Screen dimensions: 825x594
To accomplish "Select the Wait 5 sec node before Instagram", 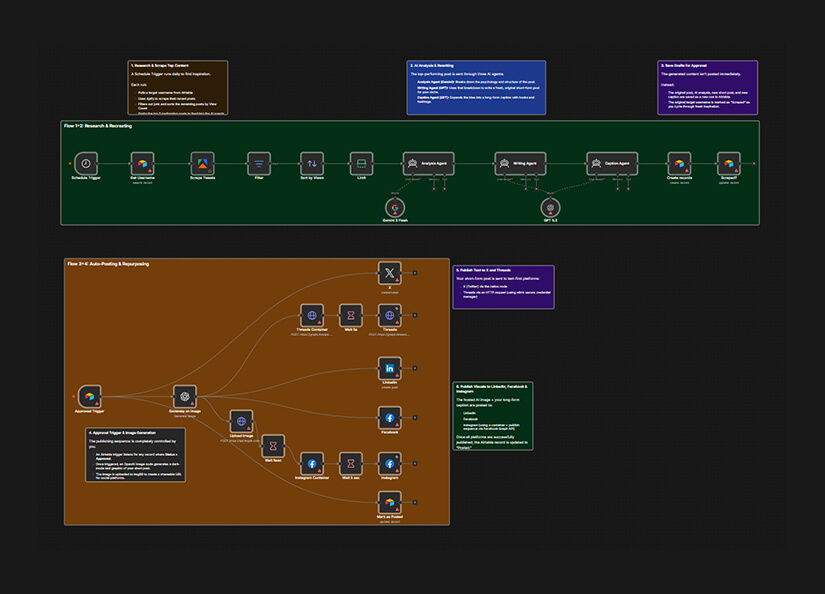I will click(x=351, y=464).
